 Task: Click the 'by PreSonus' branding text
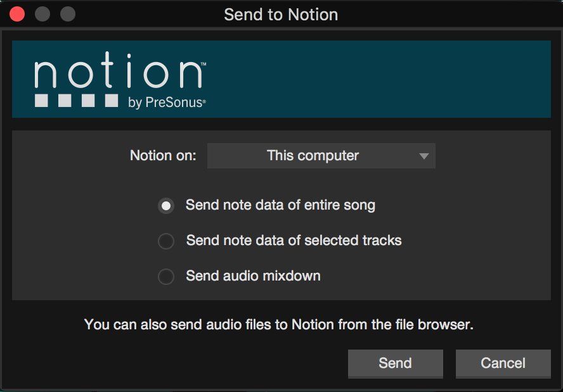pos(167,103)
